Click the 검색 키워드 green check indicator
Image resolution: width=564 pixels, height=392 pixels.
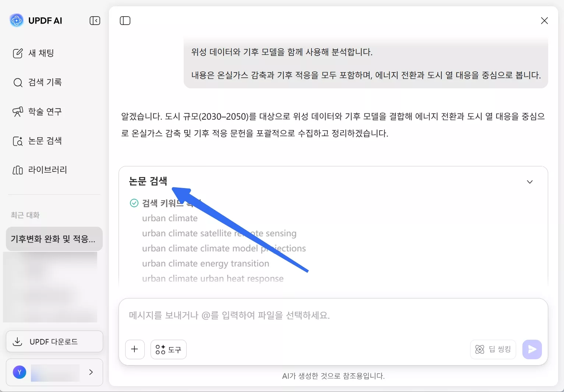(x=134, y=203)
